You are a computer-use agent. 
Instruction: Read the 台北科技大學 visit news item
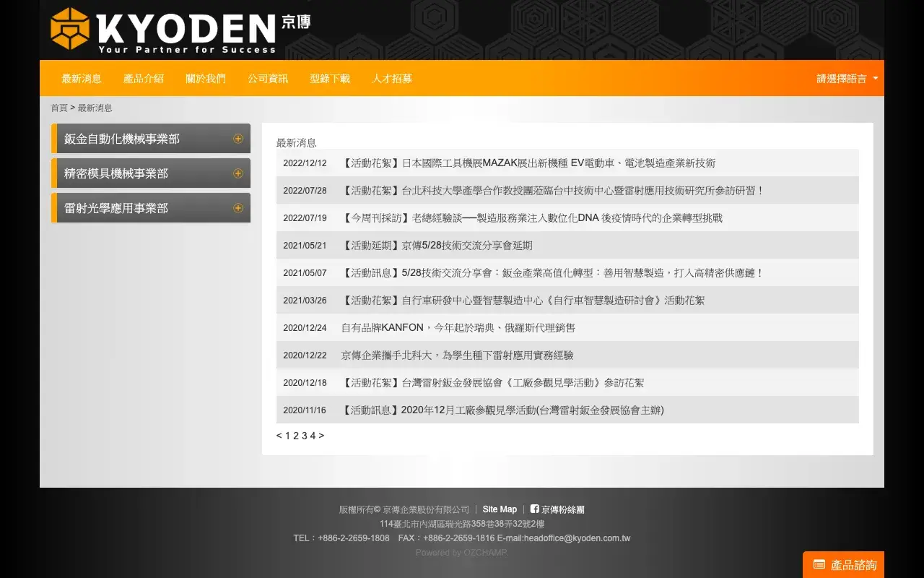553,191
